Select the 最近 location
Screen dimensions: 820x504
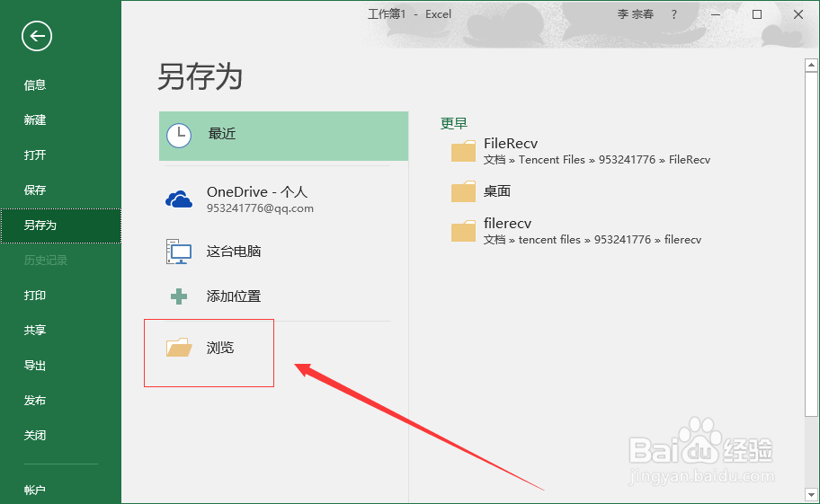[283, 136]
